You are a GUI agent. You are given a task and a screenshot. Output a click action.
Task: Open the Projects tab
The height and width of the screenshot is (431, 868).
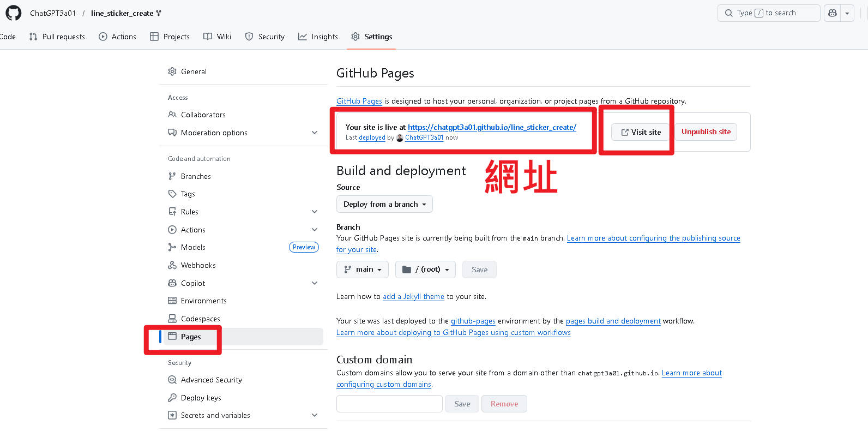coord(170,37)
